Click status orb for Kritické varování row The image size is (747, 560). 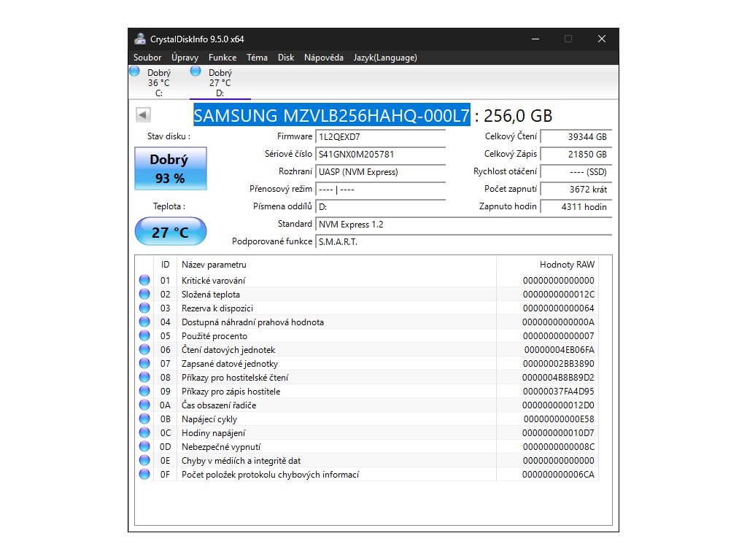point(144,280)
